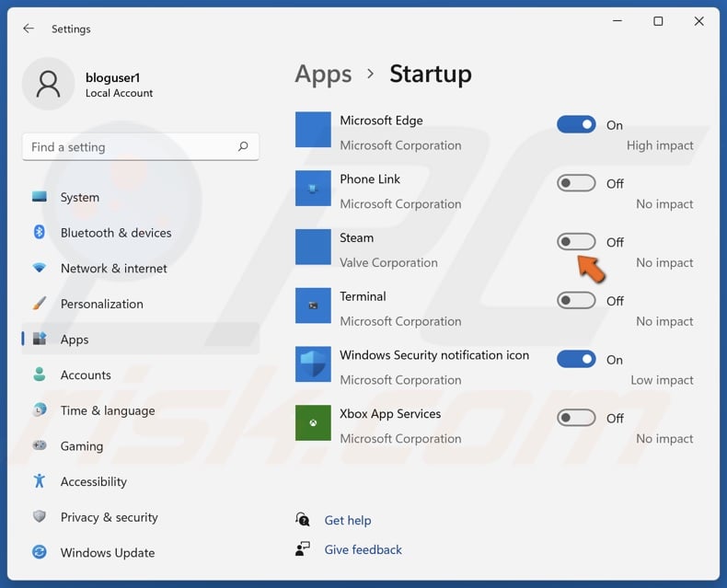Click the Give feedback icon

[302, 549]
